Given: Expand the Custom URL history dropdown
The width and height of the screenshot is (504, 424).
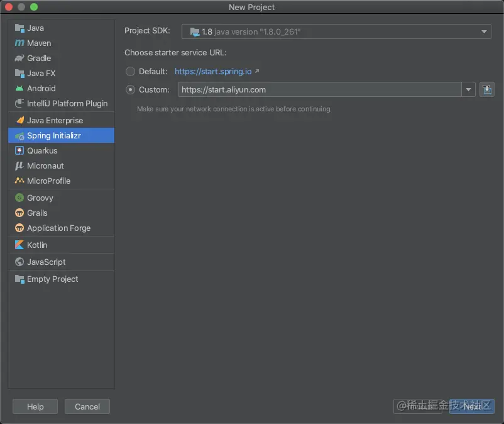Looking at the screenshot, I should coord(468,90).
